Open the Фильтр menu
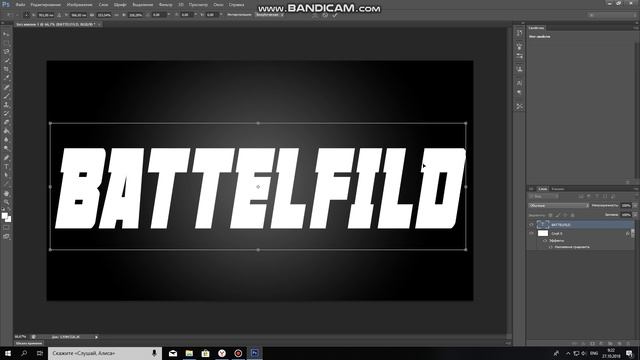Screen dimensions: 640x360 click(x=165, y=5)
